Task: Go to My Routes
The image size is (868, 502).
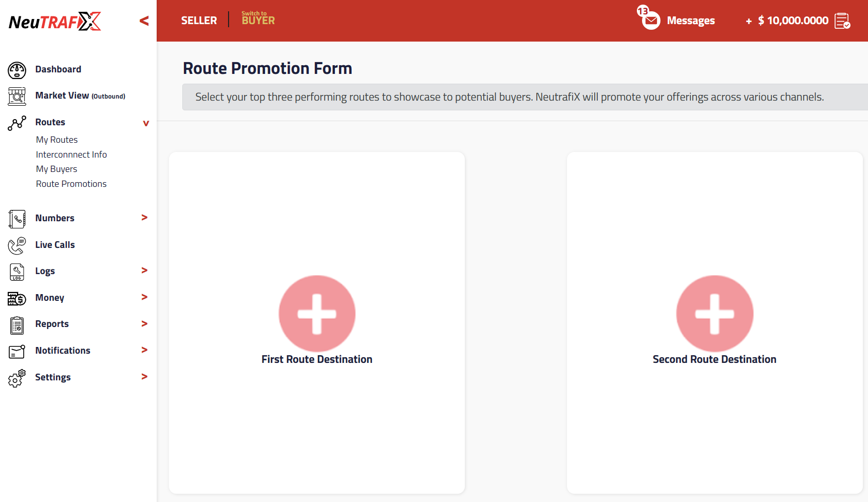Action: [x=57, y=140]
